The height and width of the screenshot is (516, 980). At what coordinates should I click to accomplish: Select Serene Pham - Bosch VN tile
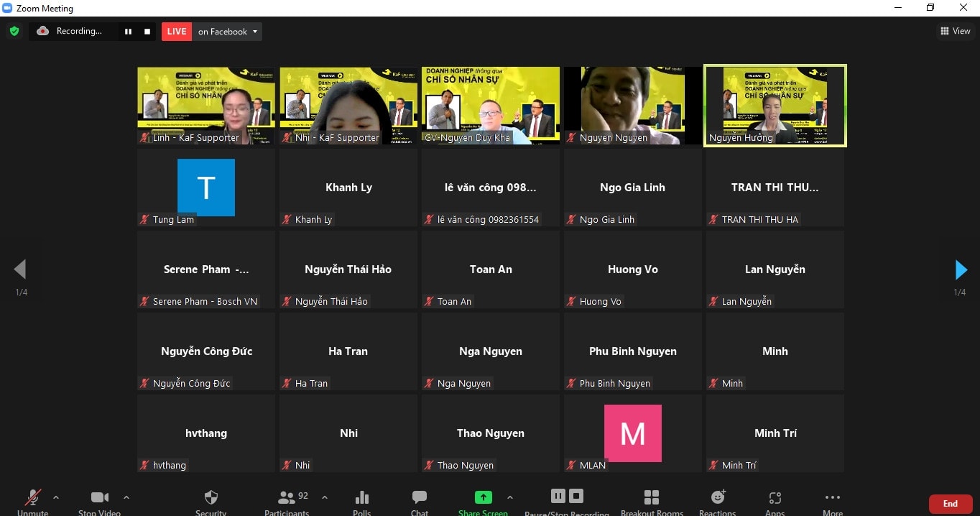206,269
